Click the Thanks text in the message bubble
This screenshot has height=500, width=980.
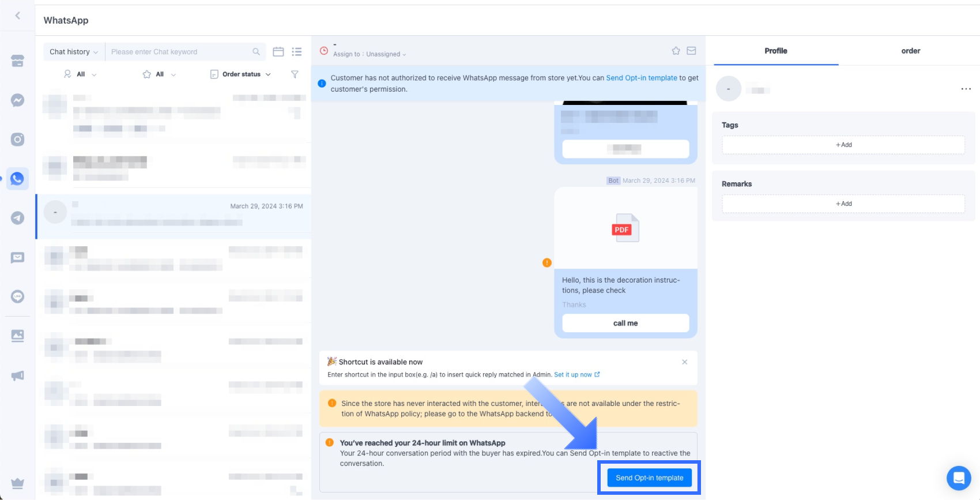[x=574, y=304]
